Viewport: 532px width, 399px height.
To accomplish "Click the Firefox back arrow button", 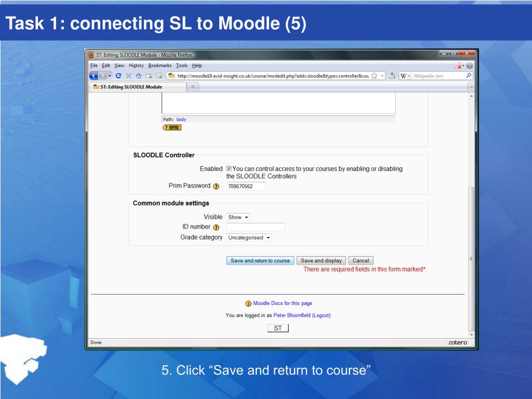I will pos(94,76).
